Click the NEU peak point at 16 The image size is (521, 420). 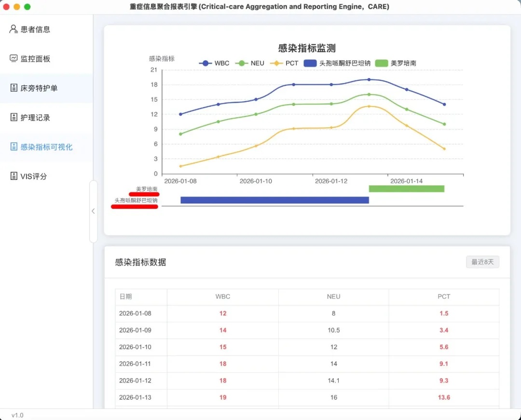click(x=369, y=95)
